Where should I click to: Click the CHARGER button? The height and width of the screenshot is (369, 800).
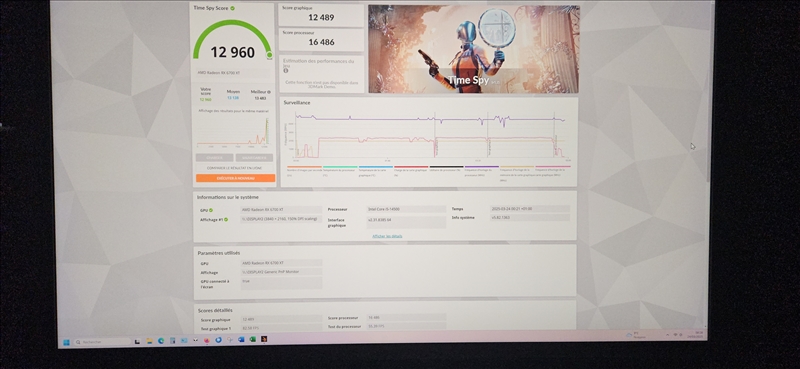click(215, 158)
